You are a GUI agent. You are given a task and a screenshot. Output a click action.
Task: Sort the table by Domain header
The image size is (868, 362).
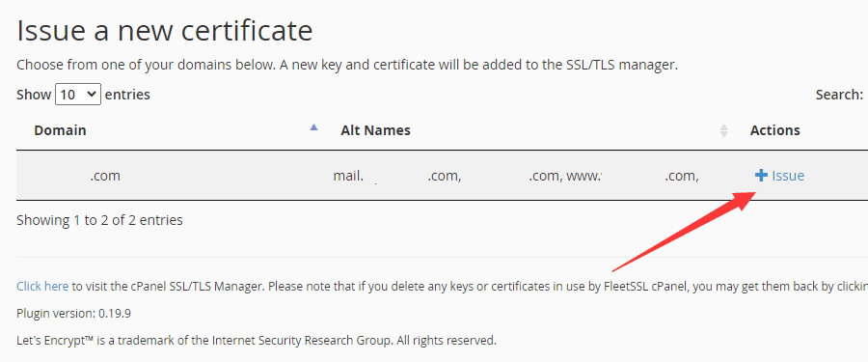[x=60, y=130]
